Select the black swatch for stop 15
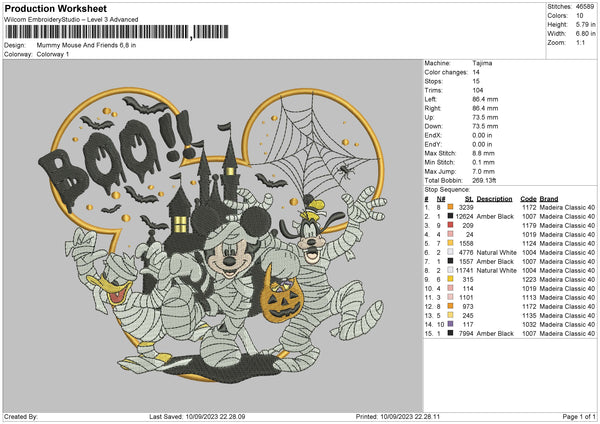 tap(450, 333)
